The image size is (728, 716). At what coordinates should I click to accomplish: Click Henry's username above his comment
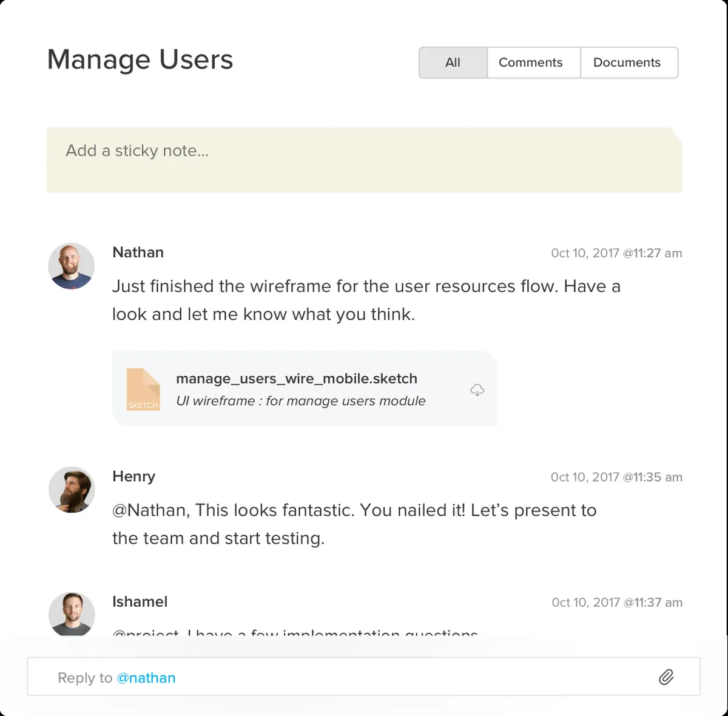(x=134, y=476)
